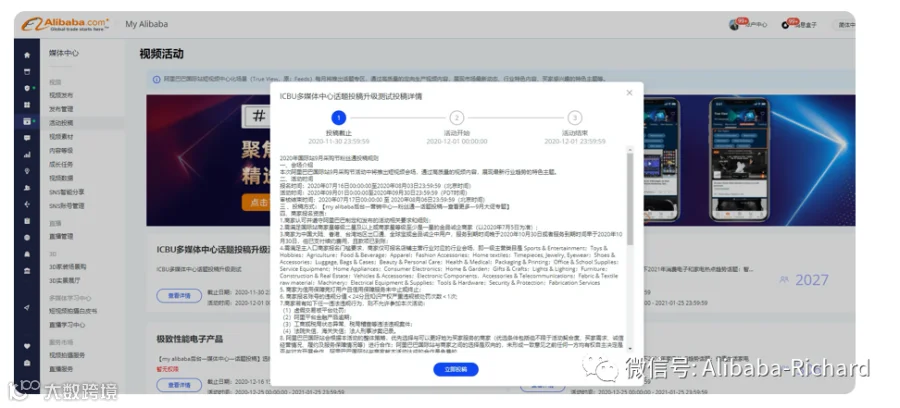Click 查看详情 under ICBU多媒体中心 card

(179, 296)
